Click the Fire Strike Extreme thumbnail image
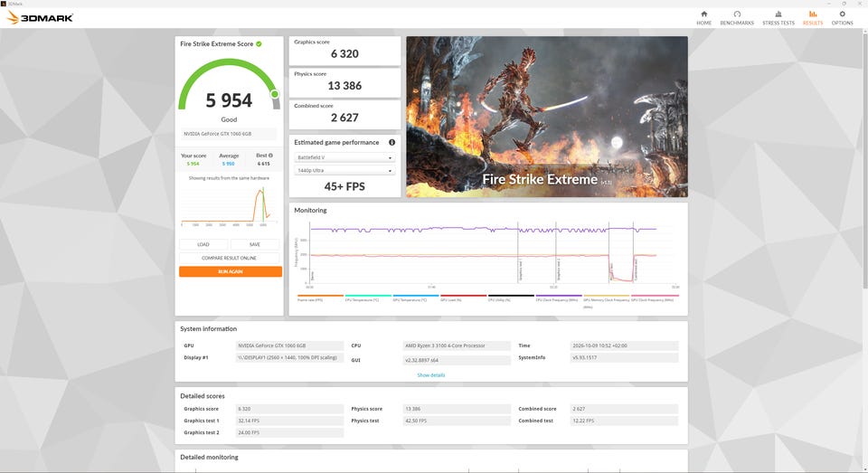Viewport: 868px width, 473px height. click(x=547, y=117)
